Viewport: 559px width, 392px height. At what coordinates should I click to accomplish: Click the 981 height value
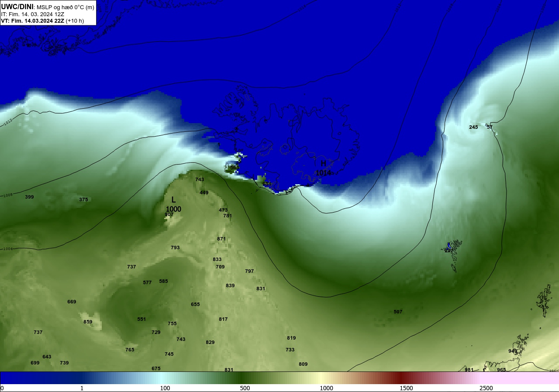pyautogui.click(x=469, y=370)
